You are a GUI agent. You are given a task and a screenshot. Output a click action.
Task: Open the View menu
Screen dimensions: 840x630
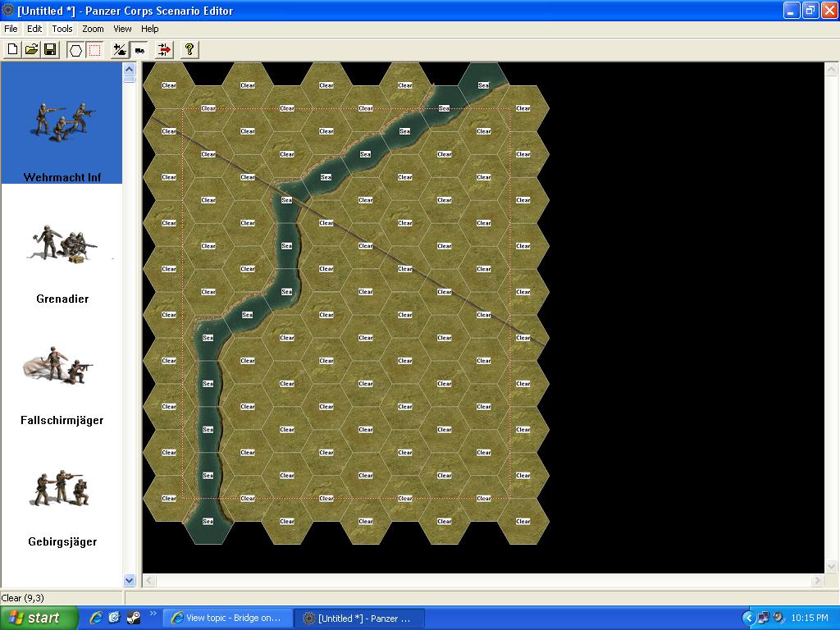[x=122, y=29]
